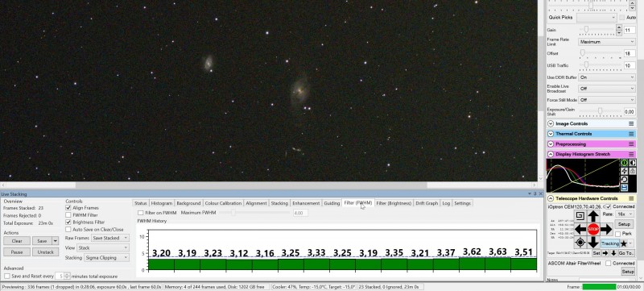Viewport: 644px width, 291px height.
Task: Click the half black-white contrast icon in histogram
Action: tap(633, 163)
